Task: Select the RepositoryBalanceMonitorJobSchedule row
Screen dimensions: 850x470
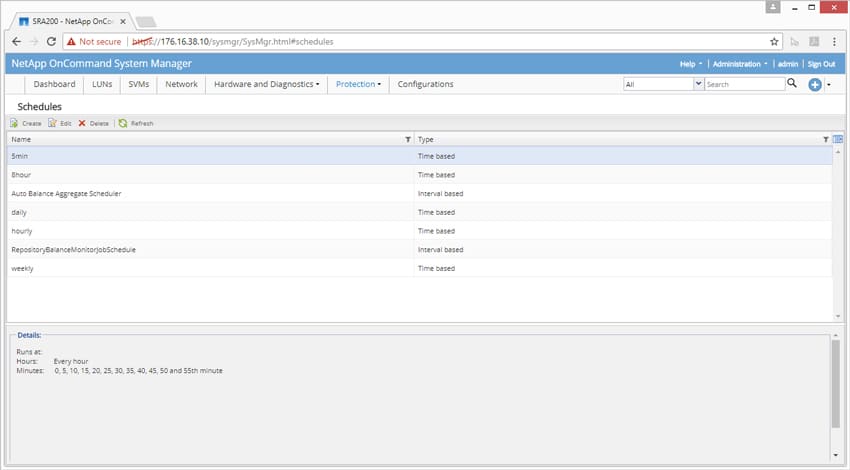Action: coord(420,250)
